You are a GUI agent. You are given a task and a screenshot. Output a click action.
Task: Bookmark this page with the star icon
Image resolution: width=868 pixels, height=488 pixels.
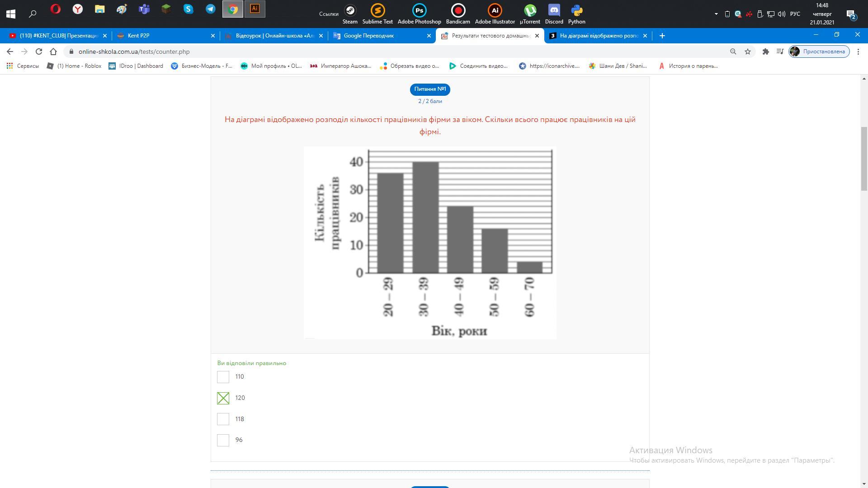(x=748, y=52)
